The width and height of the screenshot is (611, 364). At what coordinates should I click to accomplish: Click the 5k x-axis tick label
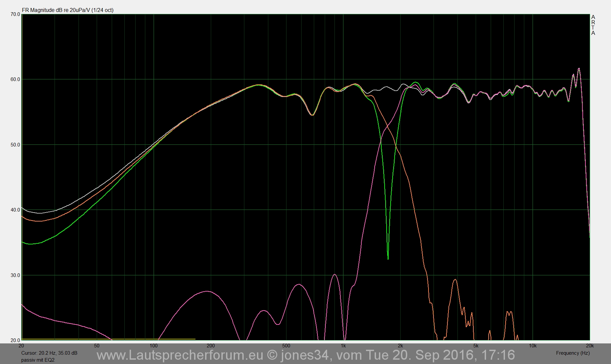click(476, 346)
